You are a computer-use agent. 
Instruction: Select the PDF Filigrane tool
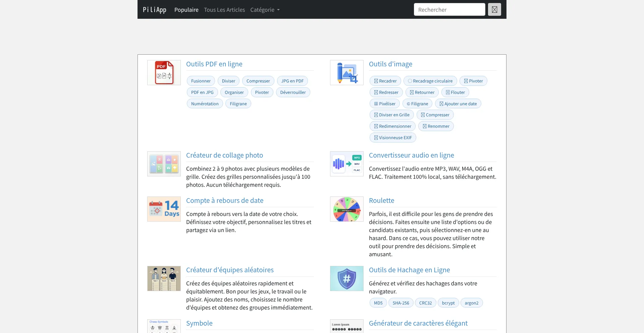[238, 104]
